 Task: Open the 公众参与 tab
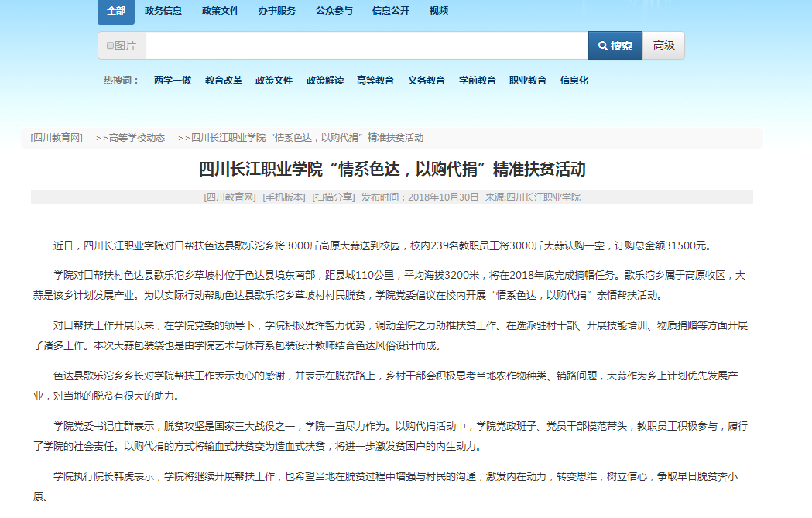[334, 11]
